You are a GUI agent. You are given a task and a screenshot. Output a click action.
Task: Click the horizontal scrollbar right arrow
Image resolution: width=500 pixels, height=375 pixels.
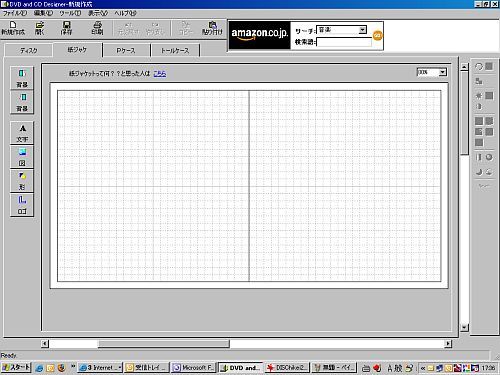(x=448, y=343)
